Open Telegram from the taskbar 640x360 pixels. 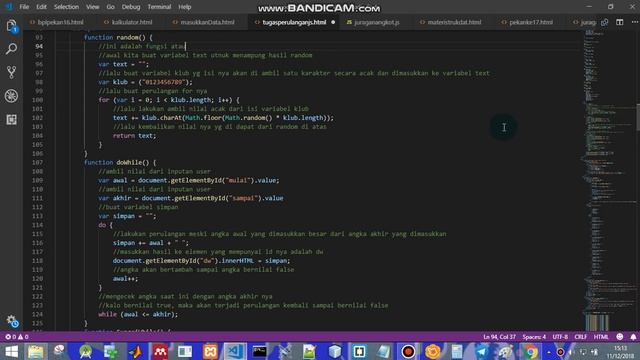click(x=482, y=351)
